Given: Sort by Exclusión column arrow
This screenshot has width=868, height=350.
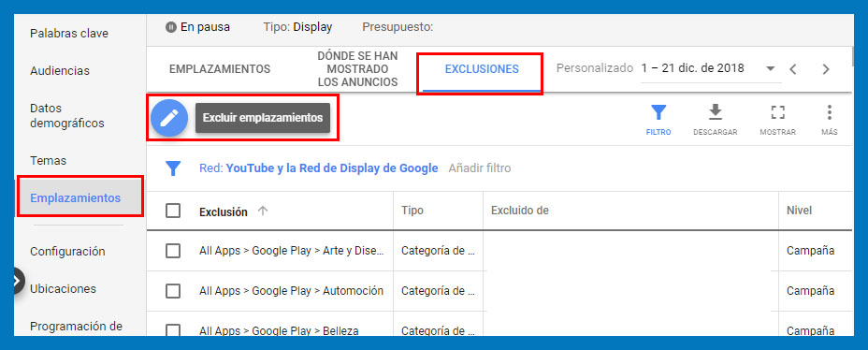Looking at the screenshot, I should pos(263,211).
